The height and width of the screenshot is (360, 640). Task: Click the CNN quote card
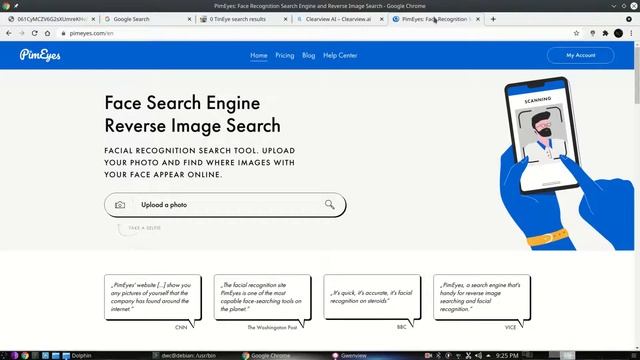point(153,297)
